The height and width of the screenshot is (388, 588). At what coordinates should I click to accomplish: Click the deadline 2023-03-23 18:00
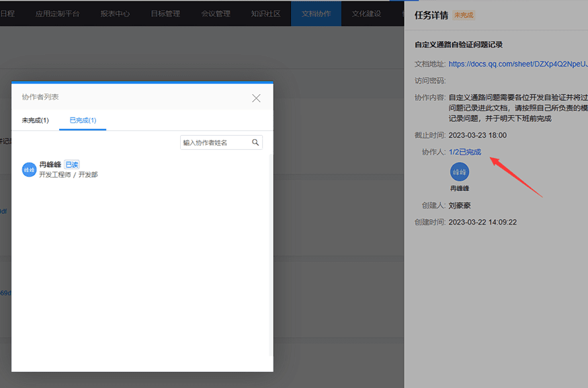point(477,135)
